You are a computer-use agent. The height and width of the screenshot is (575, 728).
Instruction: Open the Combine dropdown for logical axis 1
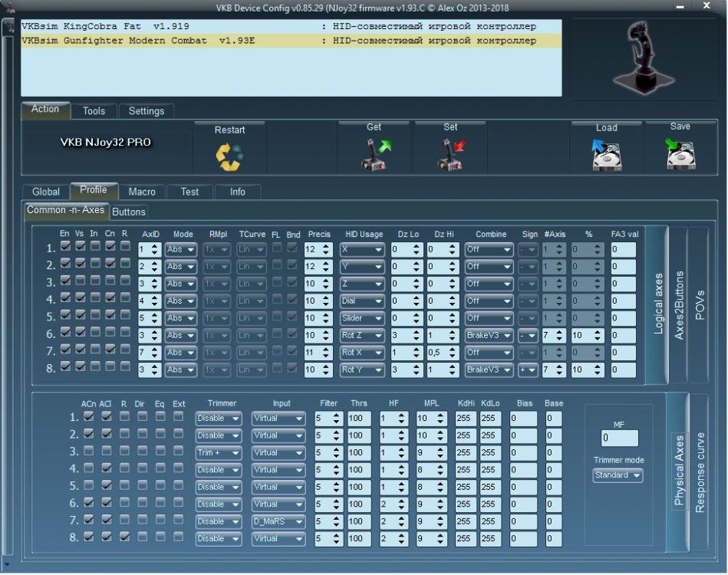click(489, 250)
